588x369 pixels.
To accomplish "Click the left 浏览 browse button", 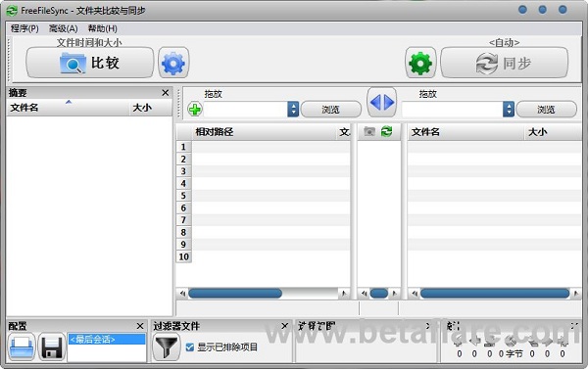I will pos(331,110).
